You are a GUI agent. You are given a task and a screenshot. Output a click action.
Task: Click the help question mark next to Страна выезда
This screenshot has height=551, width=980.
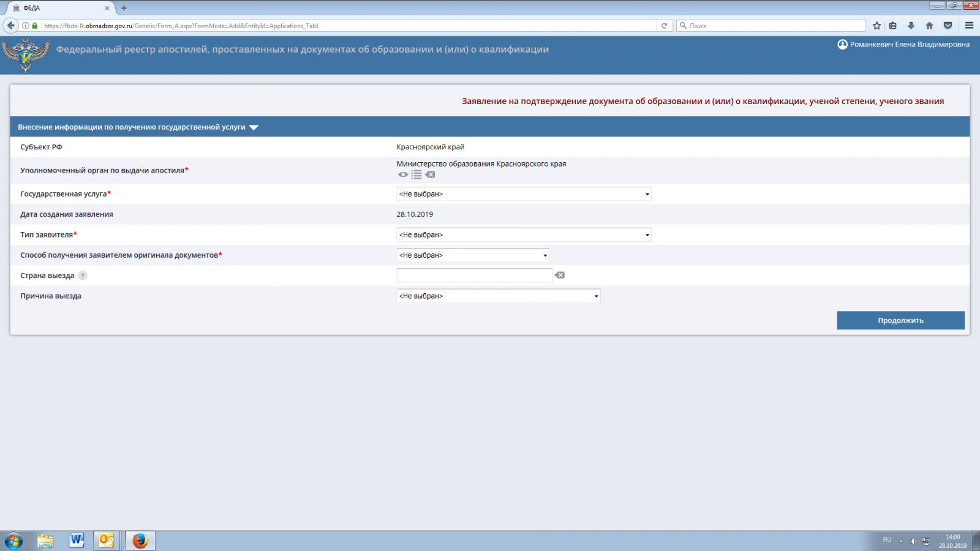pos(83,275)
